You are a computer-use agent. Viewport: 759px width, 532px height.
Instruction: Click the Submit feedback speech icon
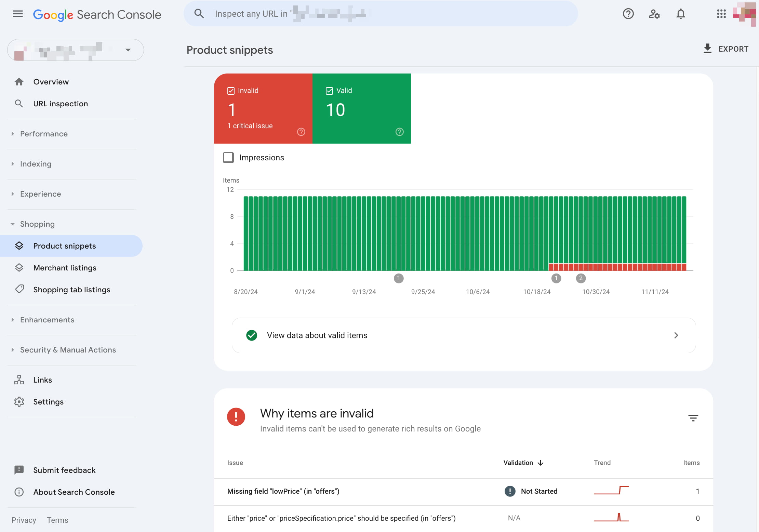point(19,470)
